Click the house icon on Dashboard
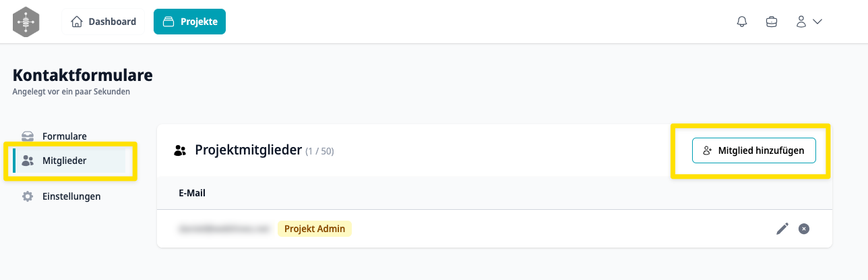Image resolution: width=868 pixels, height=280 pixels. (77, 22)
